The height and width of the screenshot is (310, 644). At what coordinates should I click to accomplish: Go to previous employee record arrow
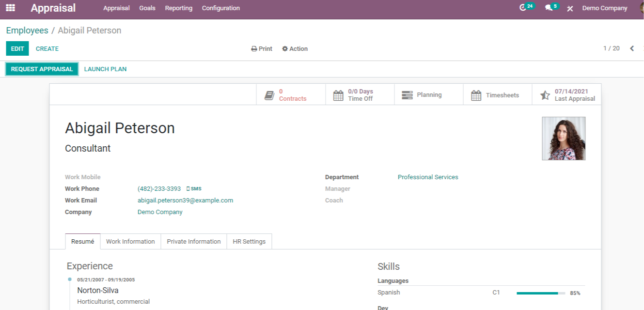[x=632, y=48]
